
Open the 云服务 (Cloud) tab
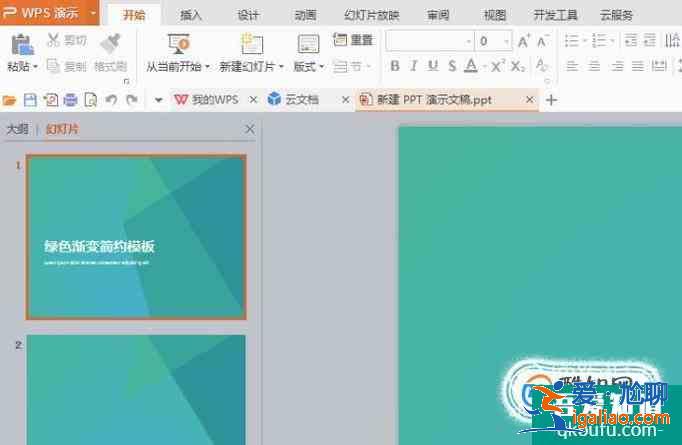616,15
